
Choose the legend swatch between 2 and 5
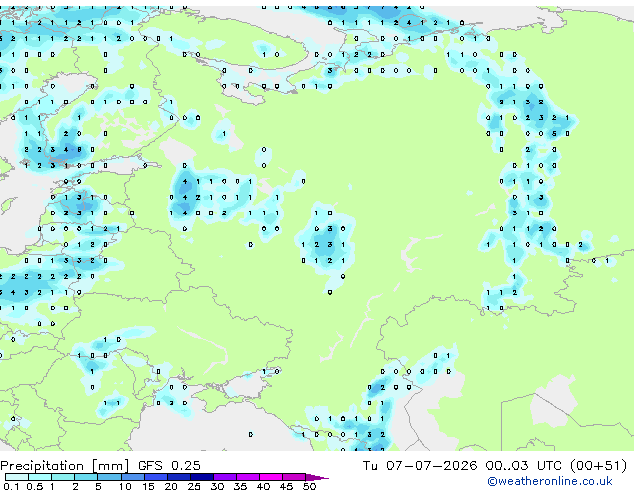(x=86, y=477)
